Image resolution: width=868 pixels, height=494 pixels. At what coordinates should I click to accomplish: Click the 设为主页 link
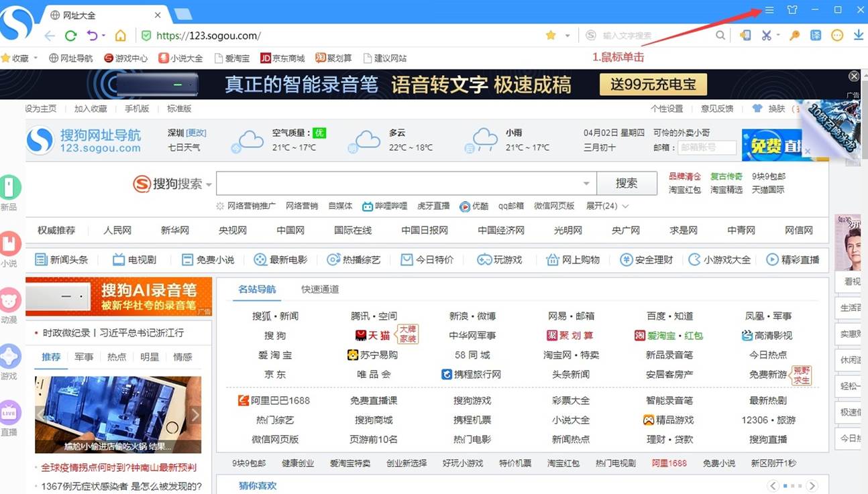[x=41, y=108]
